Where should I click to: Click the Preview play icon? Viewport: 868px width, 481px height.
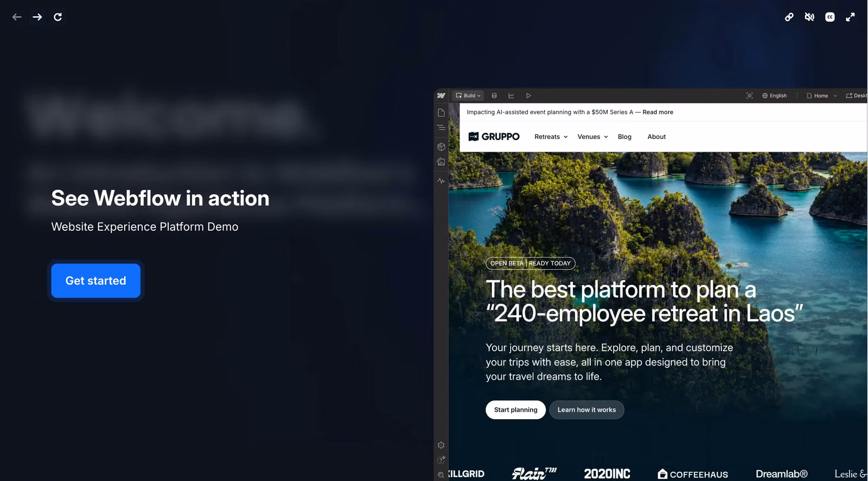(x=528, y=96)
